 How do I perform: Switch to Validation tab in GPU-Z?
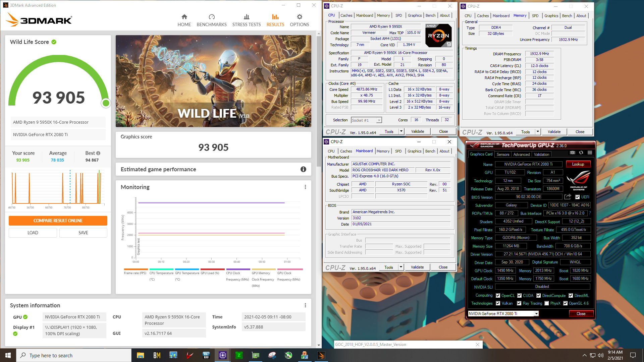point(541,155)
